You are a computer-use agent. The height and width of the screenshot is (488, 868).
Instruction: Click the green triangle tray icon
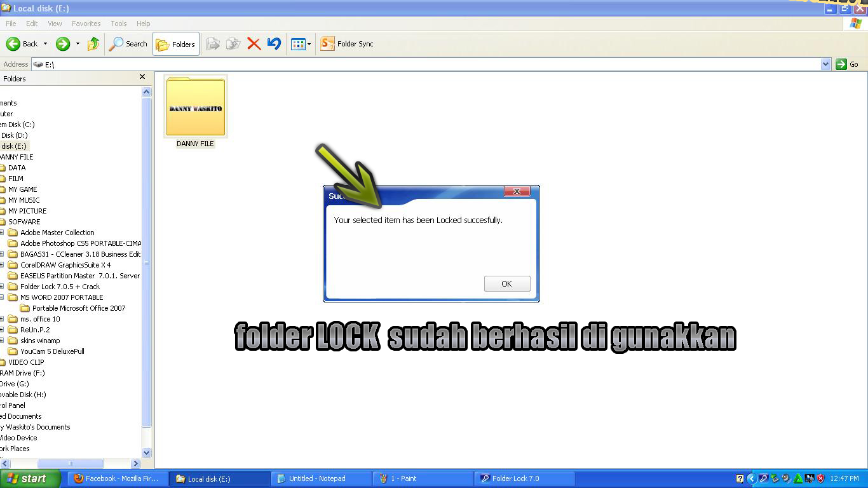798,478
